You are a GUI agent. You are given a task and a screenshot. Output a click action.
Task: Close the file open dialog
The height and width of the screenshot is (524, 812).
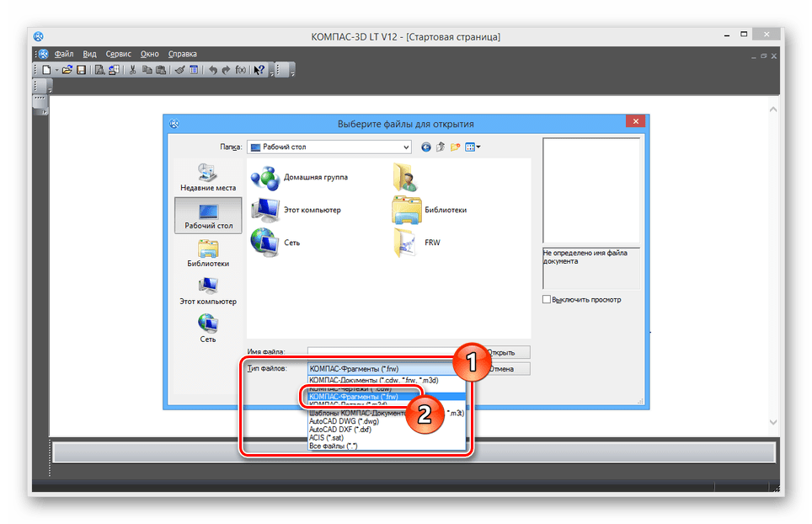(x=635, y=121)
